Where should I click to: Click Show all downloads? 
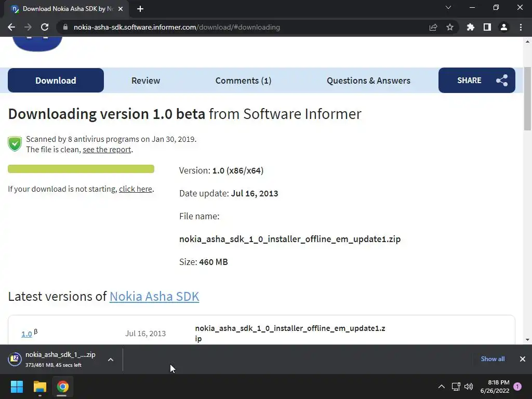click(493, 359)
